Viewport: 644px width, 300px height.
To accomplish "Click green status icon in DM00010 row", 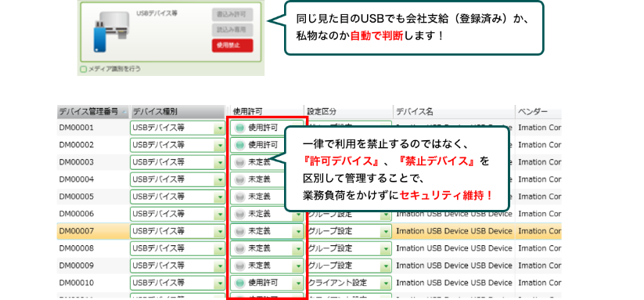I will pyautogui.click(x=239, y=283).
